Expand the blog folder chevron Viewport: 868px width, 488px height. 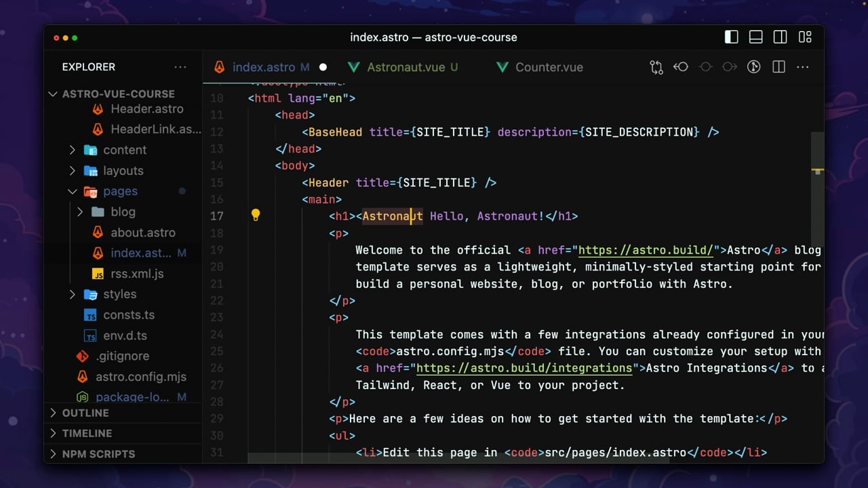click(80, 211)
